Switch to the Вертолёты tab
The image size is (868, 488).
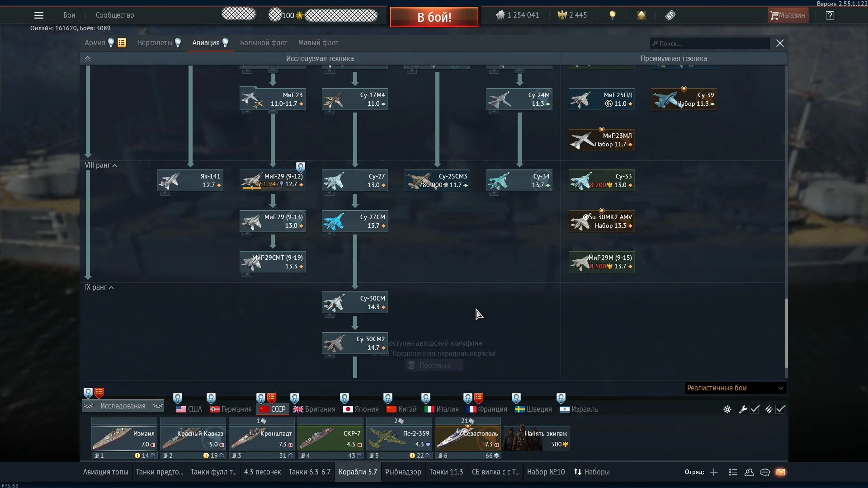point(155,43)
